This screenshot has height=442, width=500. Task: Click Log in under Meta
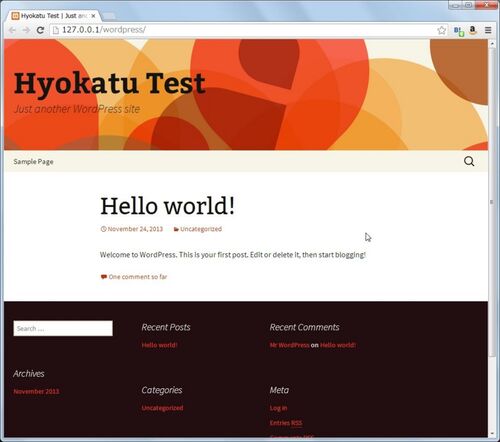[x=278, y=408]
